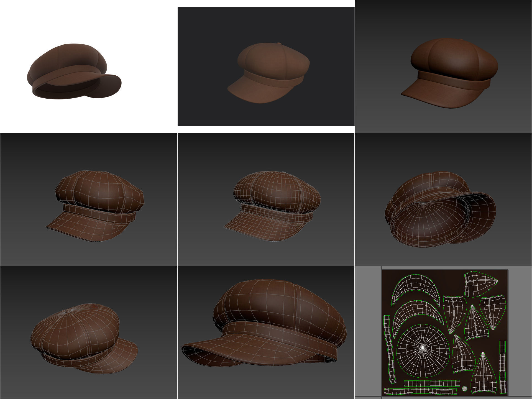This screenshot has width=532, height=399.
Task: Select the close-up side wireframe cap view
Action: (x=266, y=332)
